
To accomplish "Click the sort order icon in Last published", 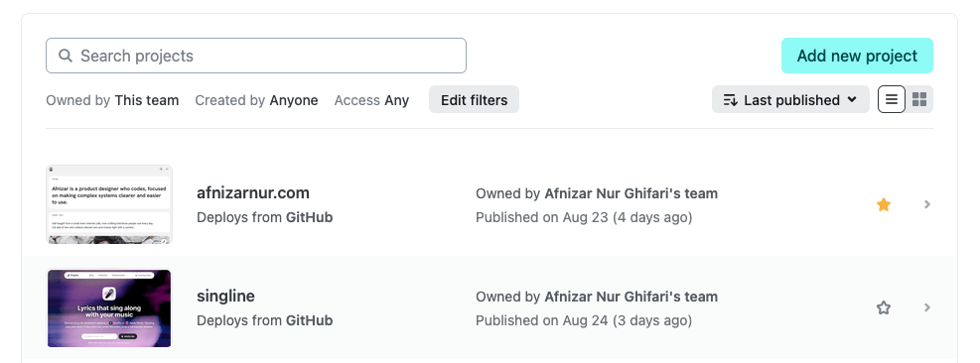I will click(730, 100).
